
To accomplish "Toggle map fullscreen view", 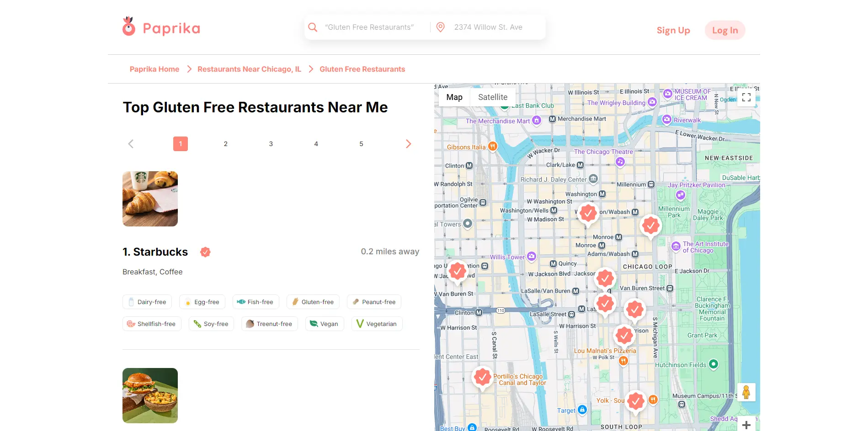I will (x=746, y=97).
